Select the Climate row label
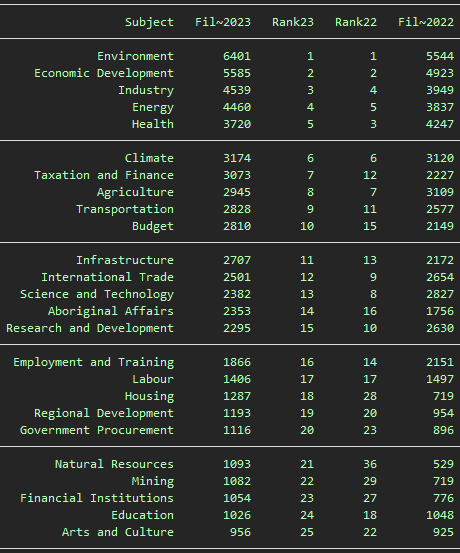The image size is (460, 553). (x=149, y=158)
